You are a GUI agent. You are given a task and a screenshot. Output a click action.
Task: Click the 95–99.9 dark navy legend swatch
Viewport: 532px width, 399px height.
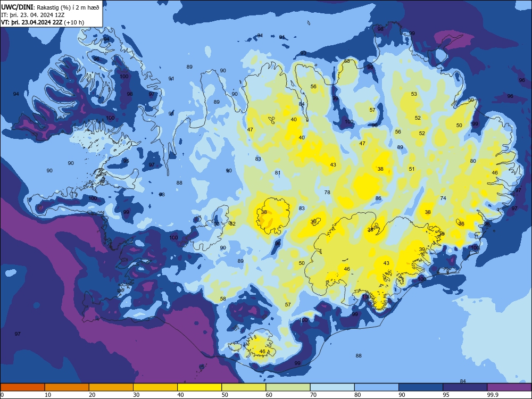(465, 387)
